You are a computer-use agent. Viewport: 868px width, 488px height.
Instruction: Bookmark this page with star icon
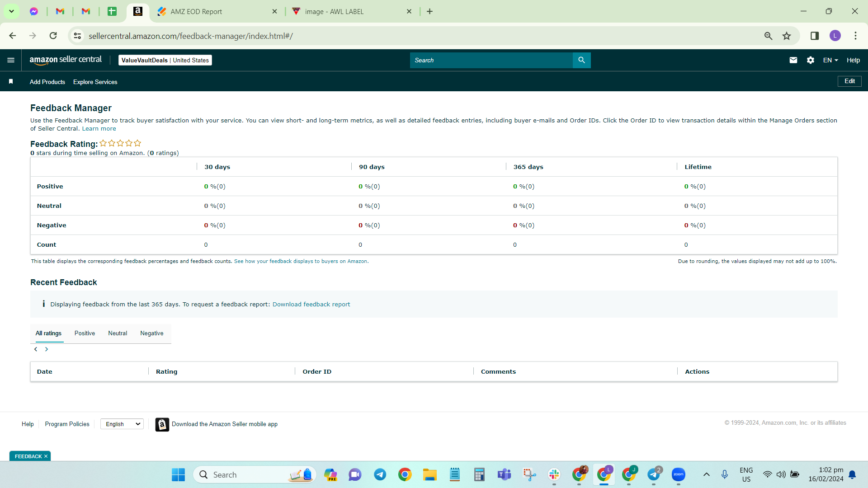tap(787, 36)
